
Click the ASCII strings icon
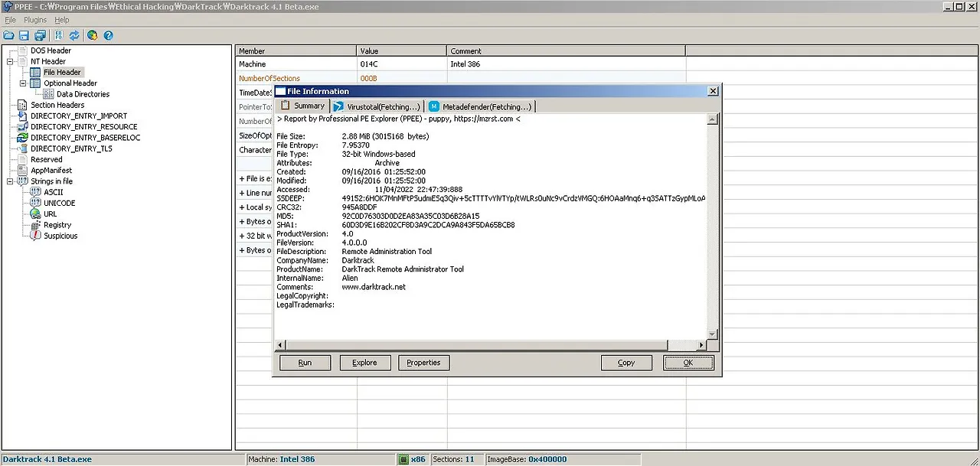(x=35, y=192)
